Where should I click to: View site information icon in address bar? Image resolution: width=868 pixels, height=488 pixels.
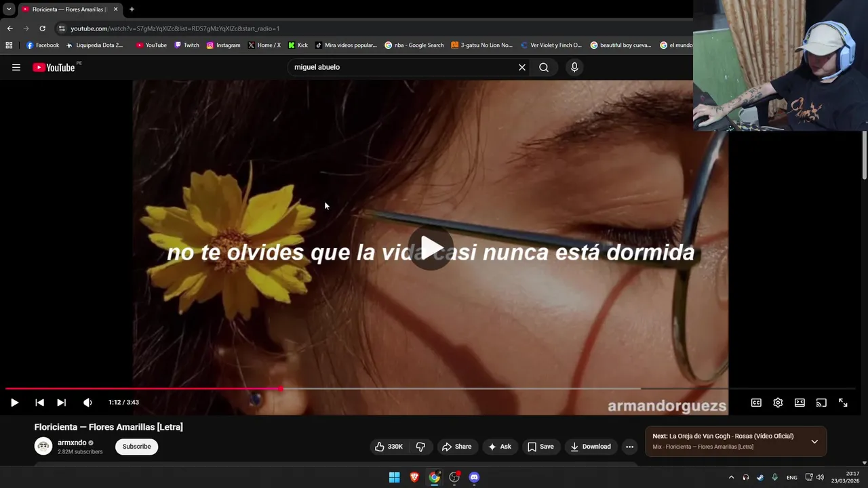click(62, 28)
